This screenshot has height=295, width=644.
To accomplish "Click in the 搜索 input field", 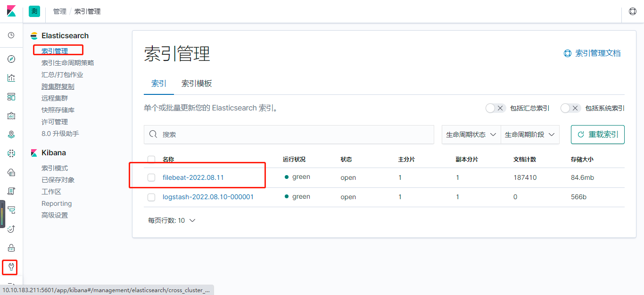I will click(x=289, y=135).
